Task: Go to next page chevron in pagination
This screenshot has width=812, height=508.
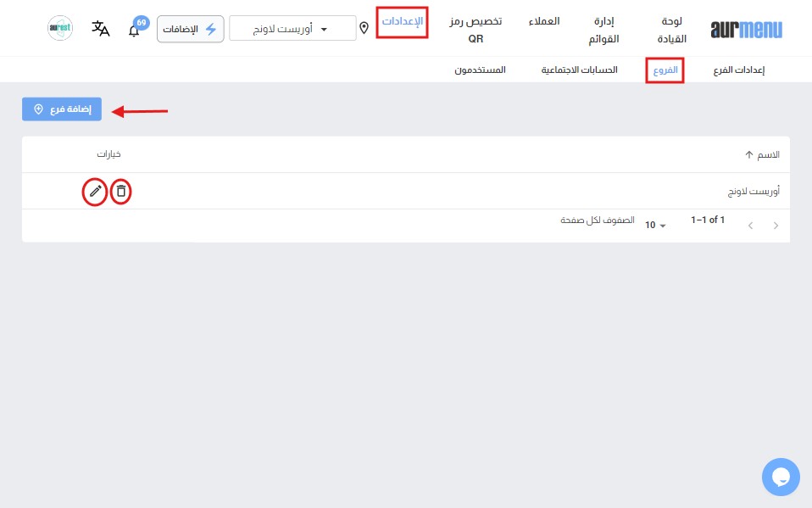Action: [x=750, y=226]
